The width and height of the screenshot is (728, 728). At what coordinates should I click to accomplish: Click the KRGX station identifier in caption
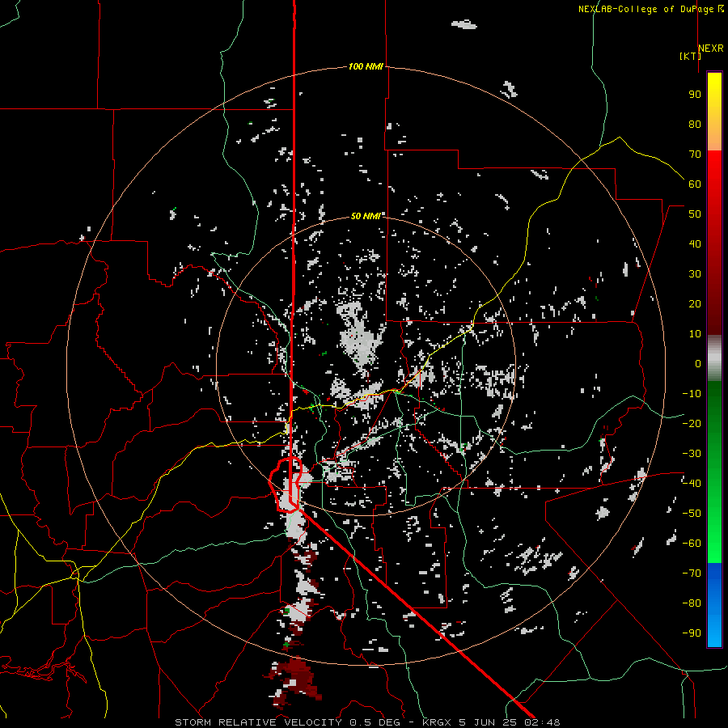tap(438, 722)
